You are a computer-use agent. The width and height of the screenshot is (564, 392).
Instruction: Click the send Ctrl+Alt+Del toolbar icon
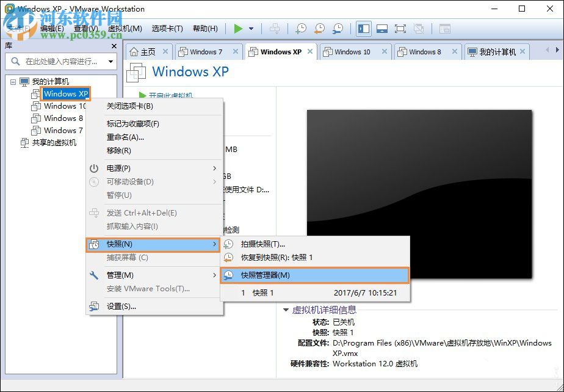pos(275,28)
